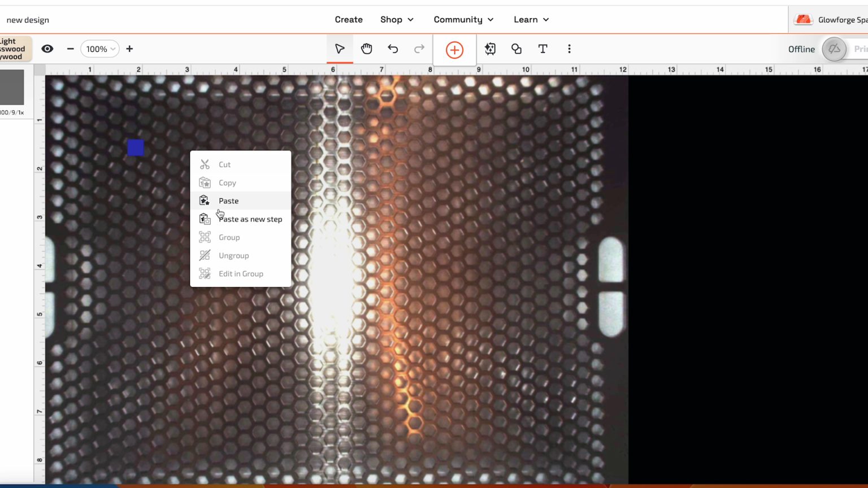Open the insert content plus icon
This screenshot has height=488, width=868.
(x=454, y=50)
